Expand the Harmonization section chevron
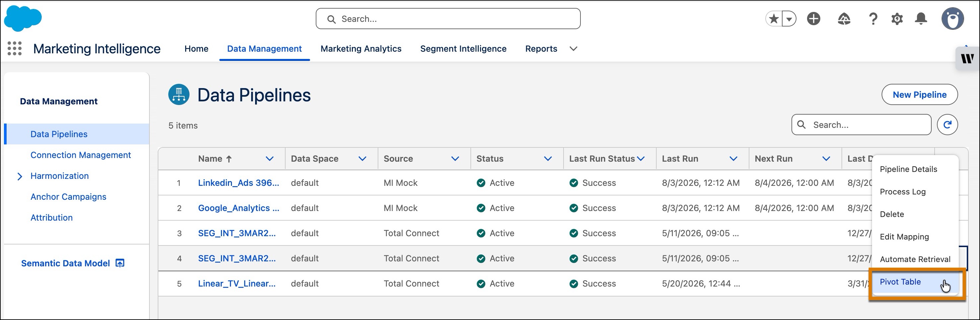Screen dimensions: 980x320 pyautogui.click(x=20, y=176)
